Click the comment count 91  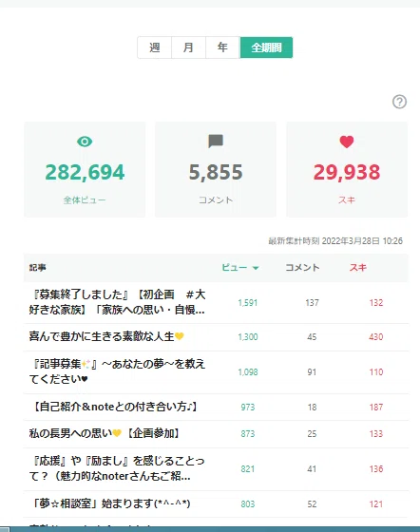312,372
